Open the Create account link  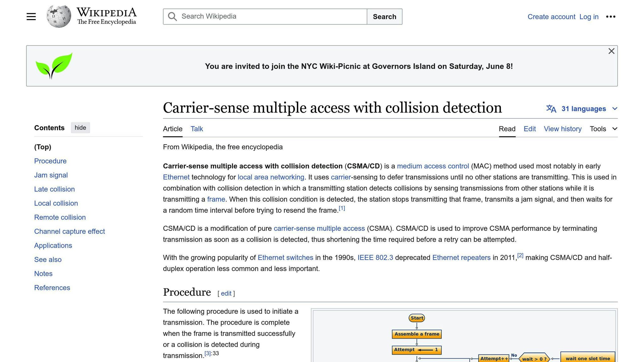(551, 17)
